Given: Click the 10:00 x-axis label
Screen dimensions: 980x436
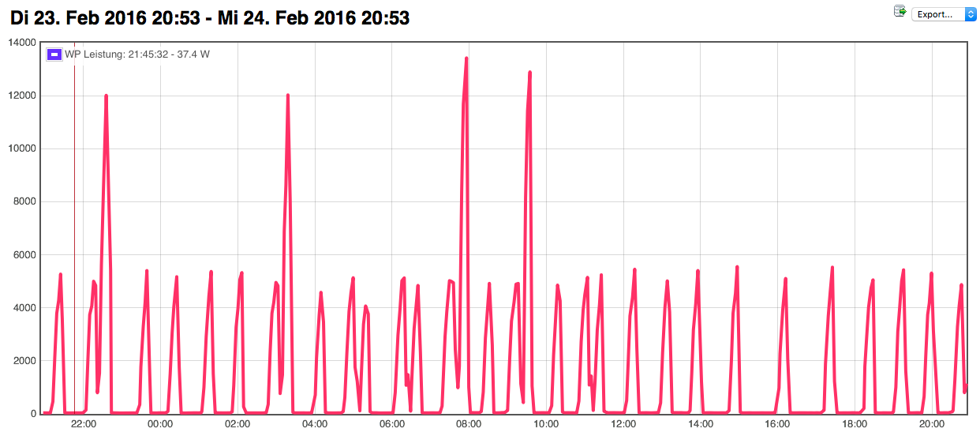Looking at the screenshot, I should [x=547, y=424].
